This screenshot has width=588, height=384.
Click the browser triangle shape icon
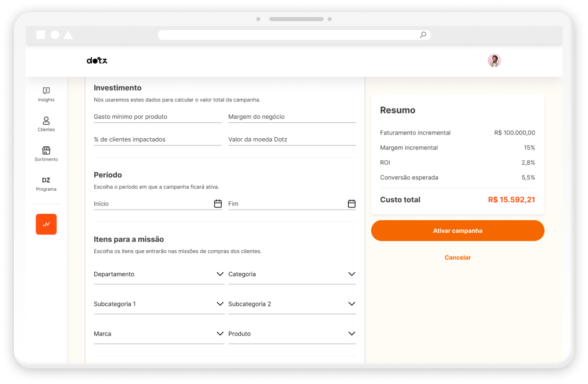[68, 35]
